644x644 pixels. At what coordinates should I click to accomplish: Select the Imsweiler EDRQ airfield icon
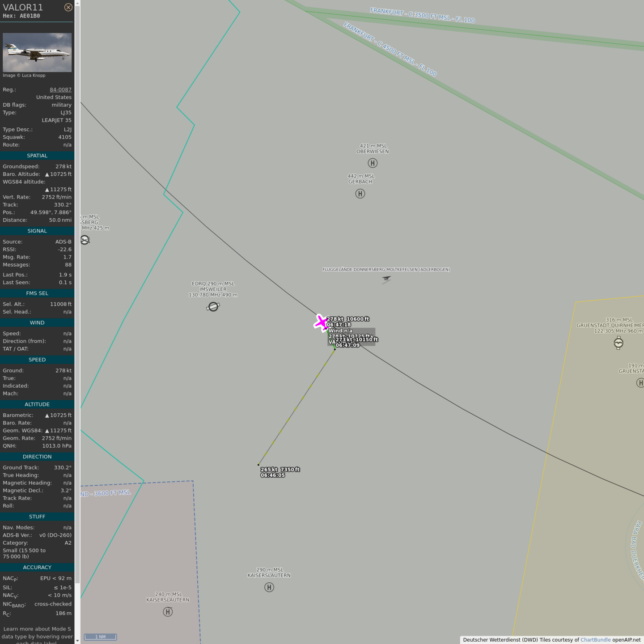[213, 307]
